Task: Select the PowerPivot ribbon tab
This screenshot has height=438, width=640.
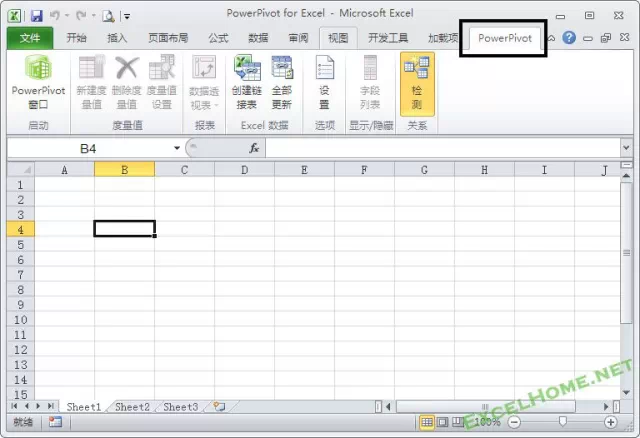Action: click(505, 38)
